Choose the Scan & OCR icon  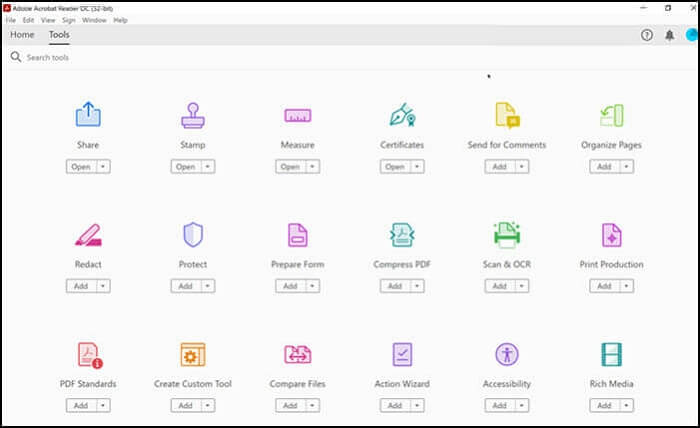pyautogui.click(x=507, y=235)
